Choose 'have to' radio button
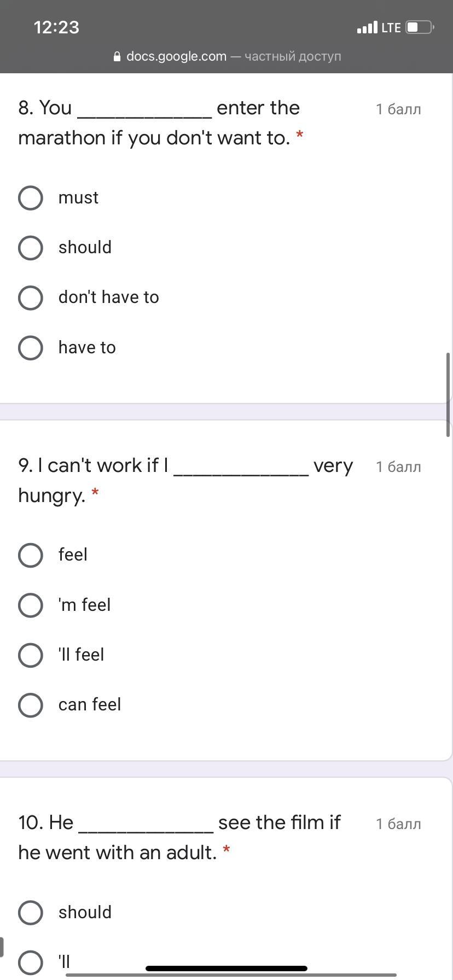This screenshot has width=453, height=980. point(31,348)
